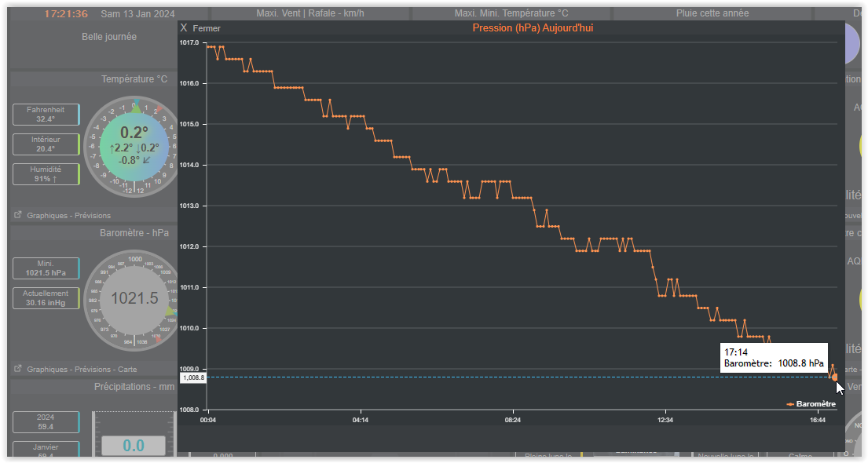Click the Belle journée forecast text
Image resolution: width=868 pixels, height=463 pixels.
109,37
